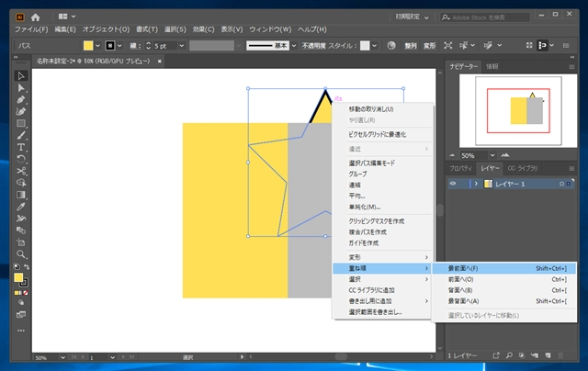Viewport: 588px width, 371px height.
Task: Click the 不透明度 link in control bar
Action: click(x=313, y=46)
